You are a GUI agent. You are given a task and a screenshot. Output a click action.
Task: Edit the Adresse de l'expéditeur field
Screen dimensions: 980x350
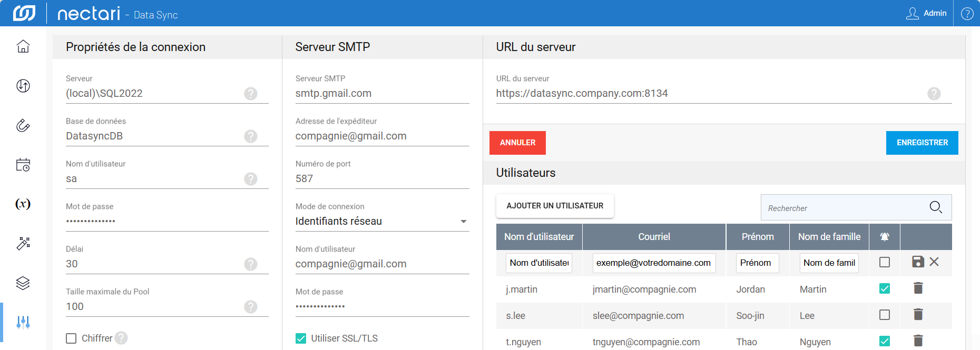pos(382,136)
